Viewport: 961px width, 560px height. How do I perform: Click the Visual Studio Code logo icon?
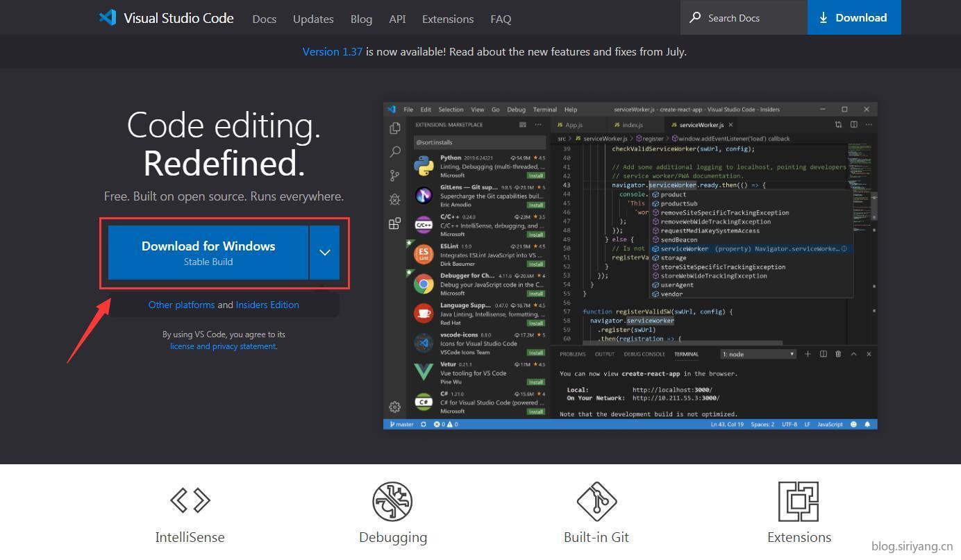point(108,18)
